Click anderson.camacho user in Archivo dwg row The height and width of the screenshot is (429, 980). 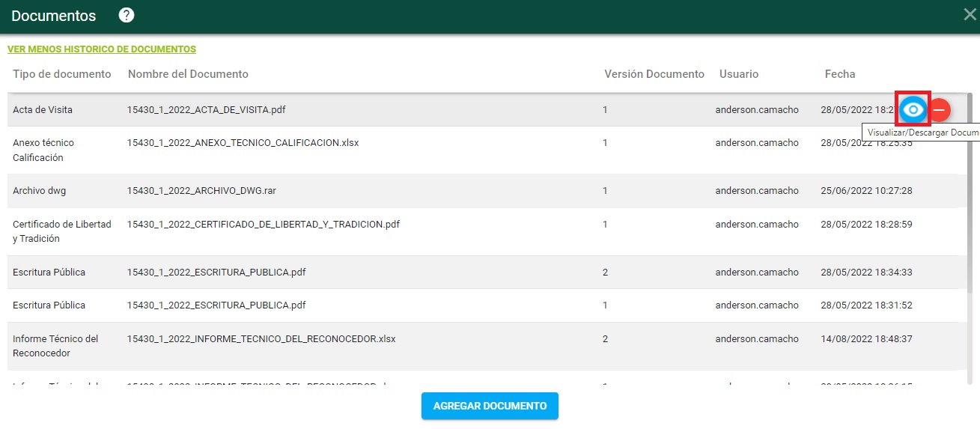757,191
